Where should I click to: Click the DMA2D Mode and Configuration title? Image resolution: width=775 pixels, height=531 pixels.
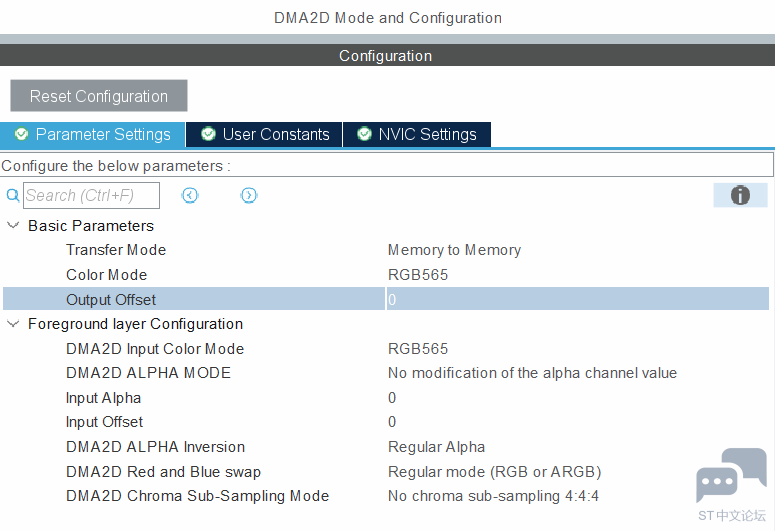click(388, 18)
